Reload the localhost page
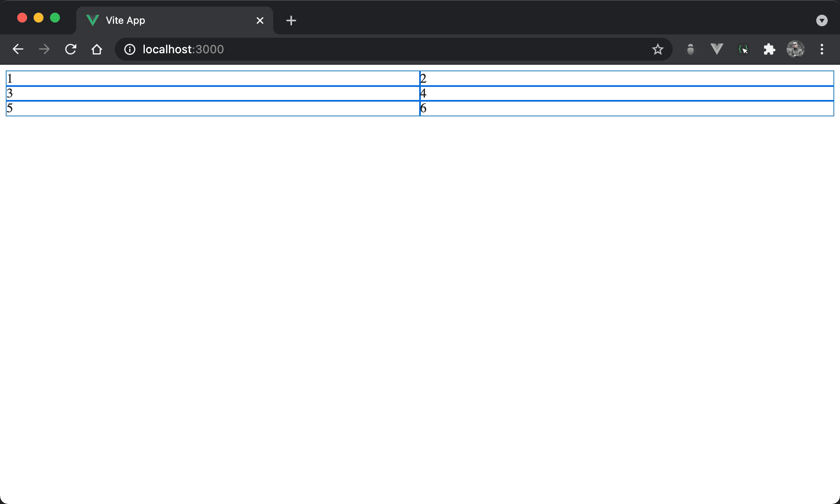 (x=71, y=49)
